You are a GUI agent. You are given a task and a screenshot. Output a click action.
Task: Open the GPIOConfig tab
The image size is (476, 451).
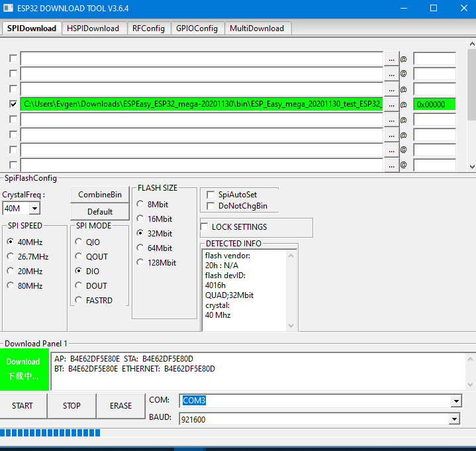coord(197,28)
